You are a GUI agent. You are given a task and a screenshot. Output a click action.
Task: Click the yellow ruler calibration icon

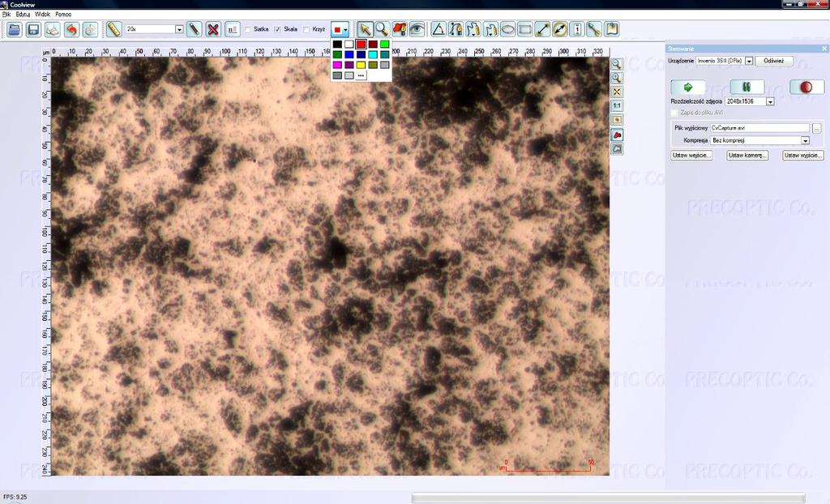(x=113, y=29)
